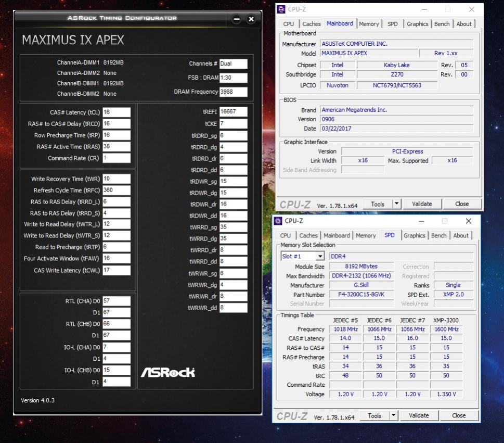
Task: Click the Part Number F4-3200C15-8GVK
Action: [361, 294]
